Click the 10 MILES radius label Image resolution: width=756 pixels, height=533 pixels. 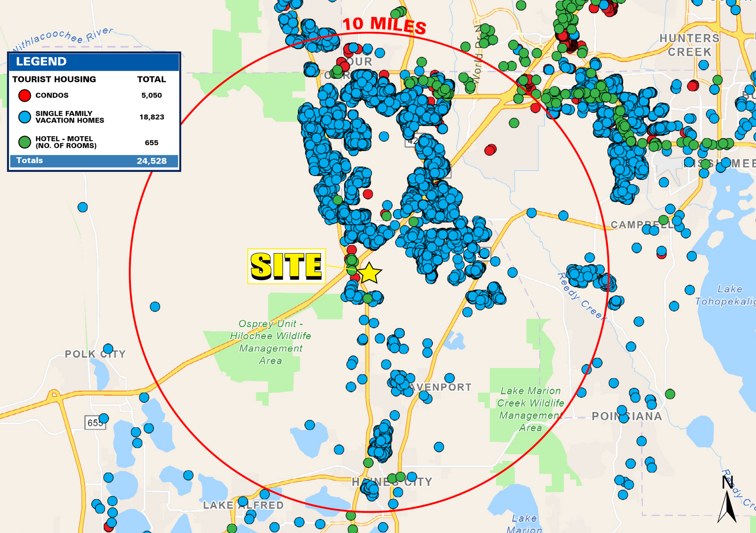[384, 25]
